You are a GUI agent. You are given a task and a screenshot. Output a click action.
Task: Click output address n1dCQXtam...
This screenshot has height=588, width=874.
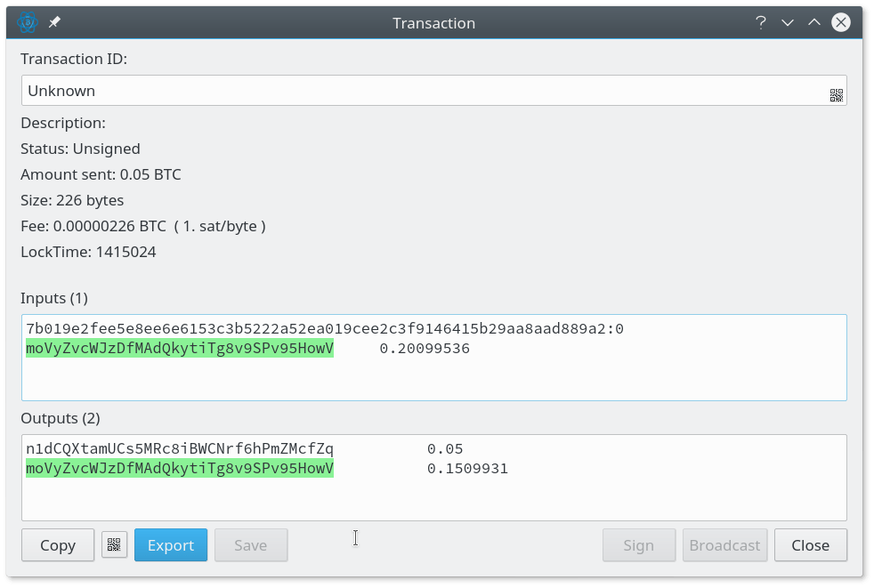[x=180, y=449]
